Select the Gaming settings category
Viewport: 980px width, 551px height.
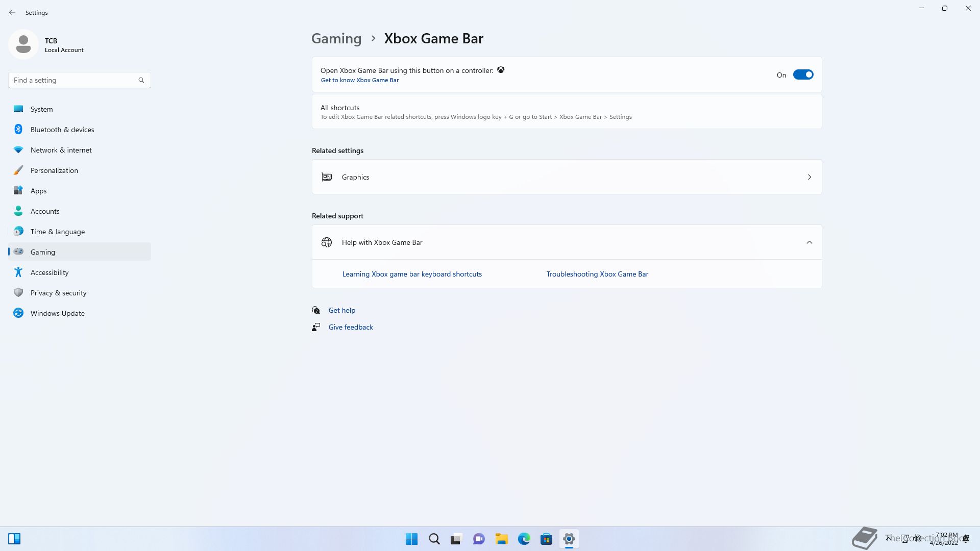click(x=79, y=252)
